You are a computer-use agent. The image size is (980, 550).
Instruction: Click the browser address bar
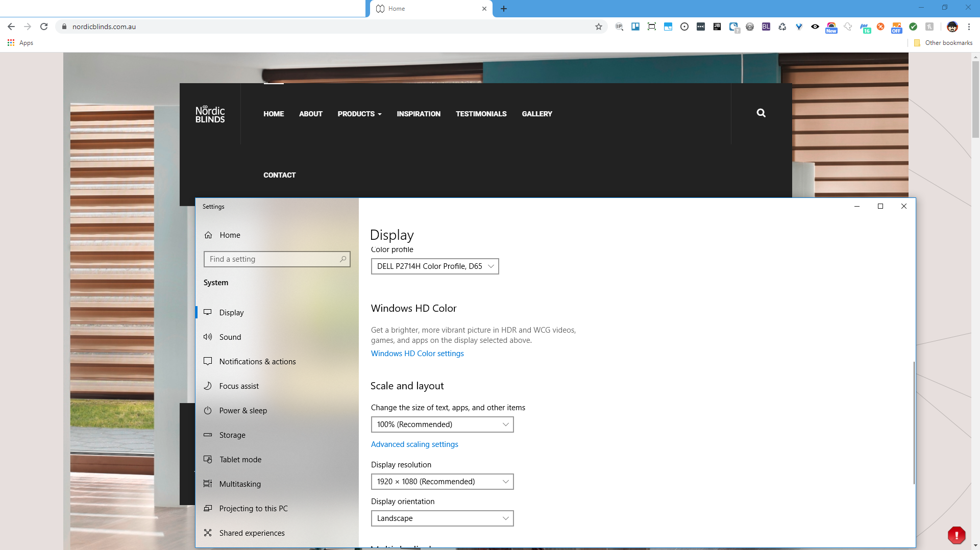pyautogui.click(x=332, y=27)
